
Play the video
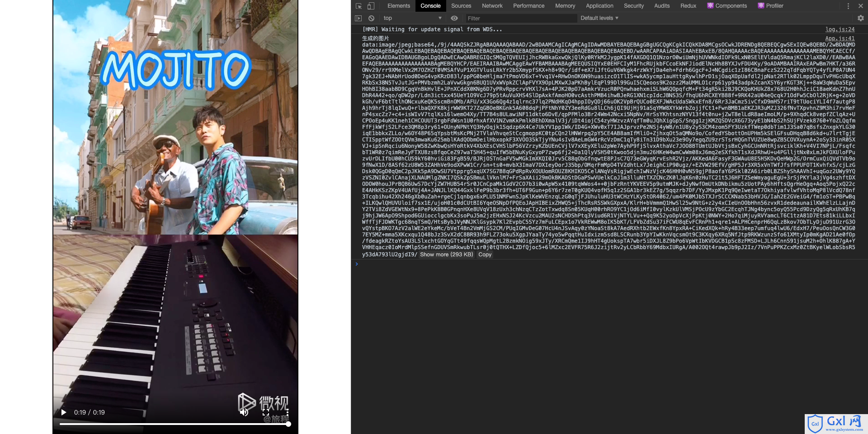click(64, 412)
